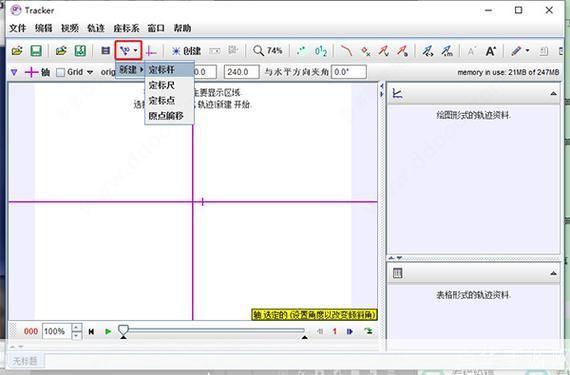Viewport: 570px width, 375px height.
Task: Open the calibration tools dropdown button
Action: point(129,51)
